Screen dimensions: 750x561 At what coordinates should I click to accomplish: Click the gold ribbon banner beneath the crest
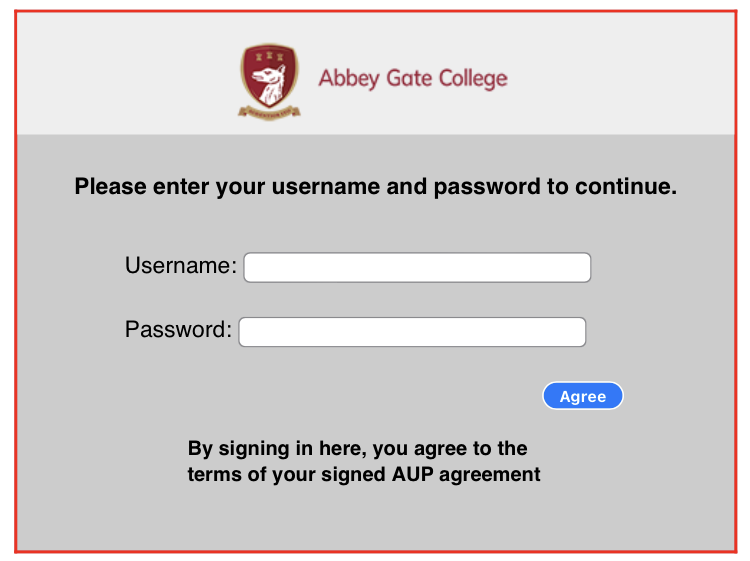[x=269, y=113]
